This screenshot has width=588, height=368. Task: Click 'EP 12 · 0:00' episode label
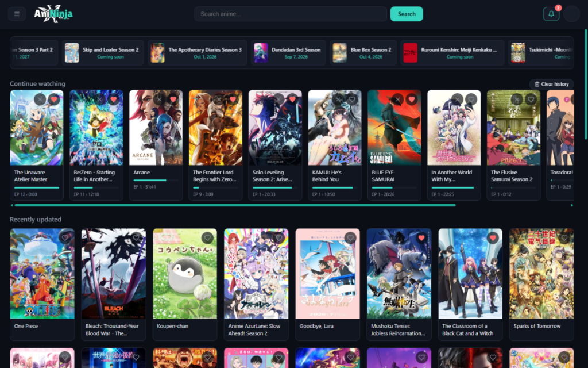click(25, 194)
